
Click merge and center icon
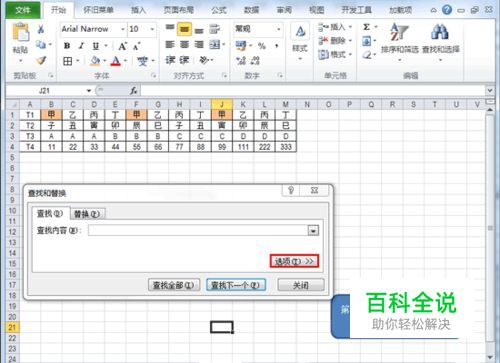215,44
